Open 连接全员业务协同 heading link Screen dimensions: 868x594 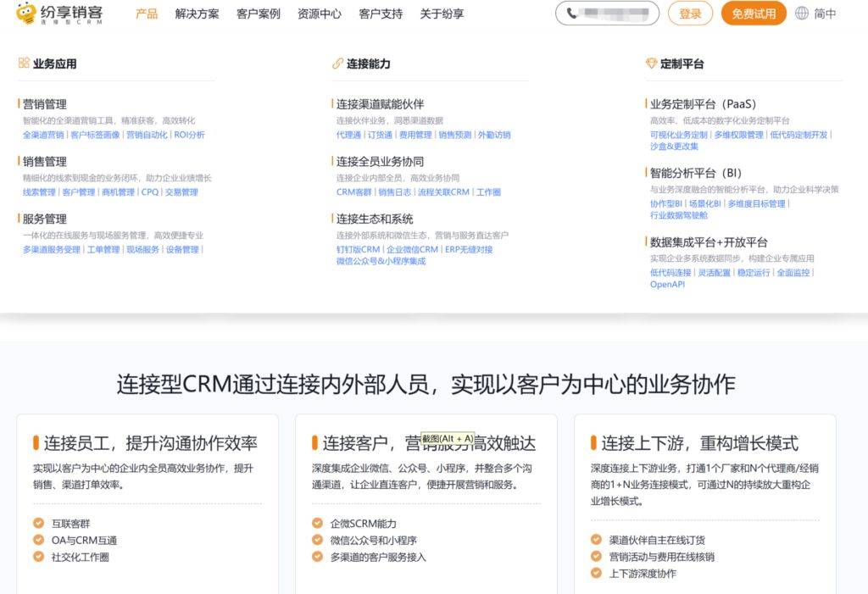click(381, 162)
